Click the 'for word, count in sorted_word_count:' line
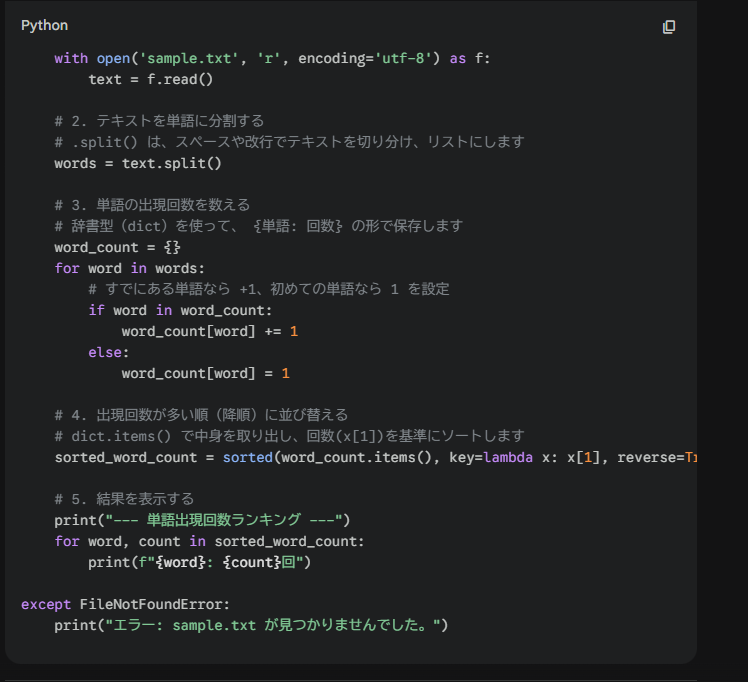The width and height of the screenshot is (748, 682). [209, 541]
